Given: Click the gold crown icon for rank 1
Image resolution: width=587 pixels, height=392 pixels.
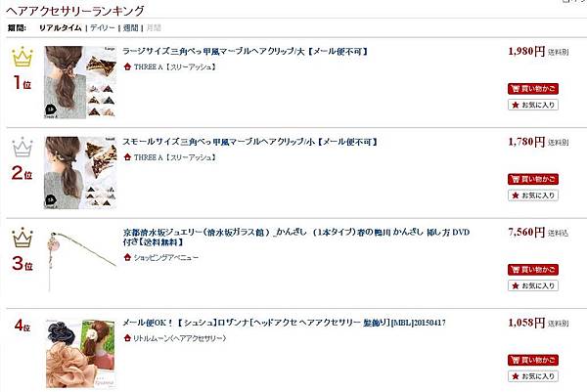Looking at the screenshot, I should coord(23,57).
